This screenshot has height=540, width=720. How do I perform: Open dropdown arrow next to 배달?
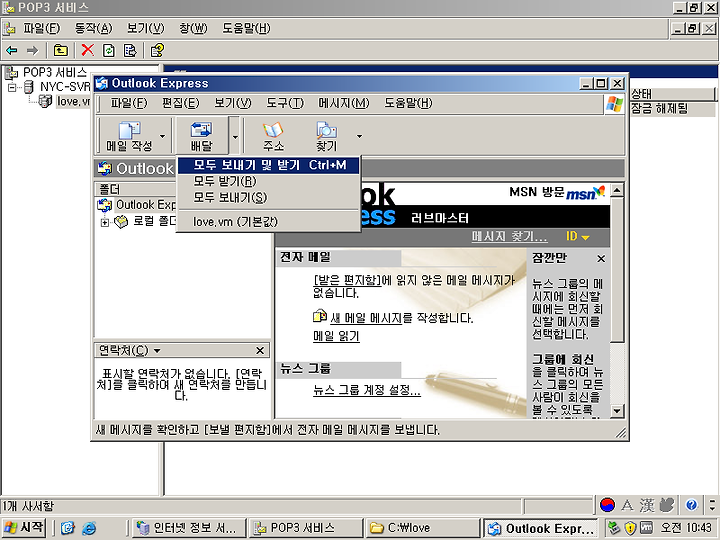click(x=235, y=136)
